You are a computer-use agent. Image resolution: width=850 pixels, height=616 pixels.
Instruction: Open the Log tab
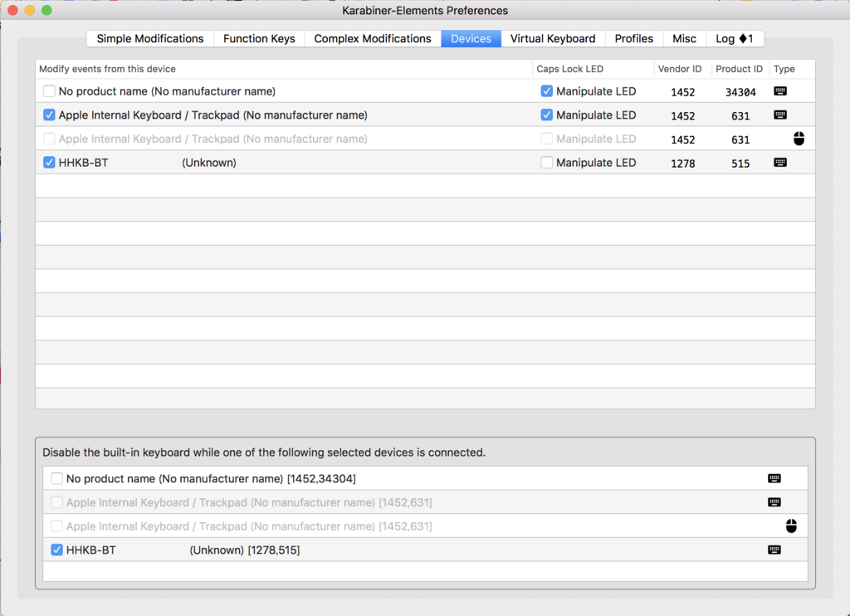734,38
